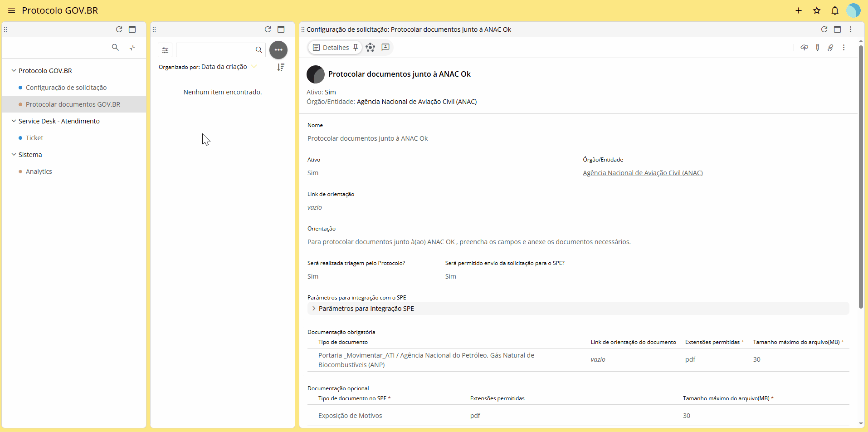Open favorites star icon
This screenshot has height=432, width=868.
click(x=817, y=10)
